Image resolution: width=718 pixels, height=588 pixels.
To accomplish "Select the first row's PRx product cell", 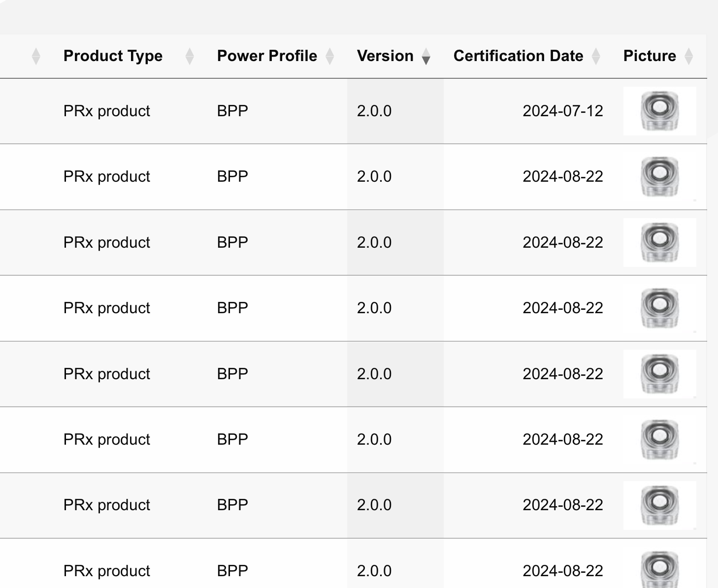I will click(107, 111).
